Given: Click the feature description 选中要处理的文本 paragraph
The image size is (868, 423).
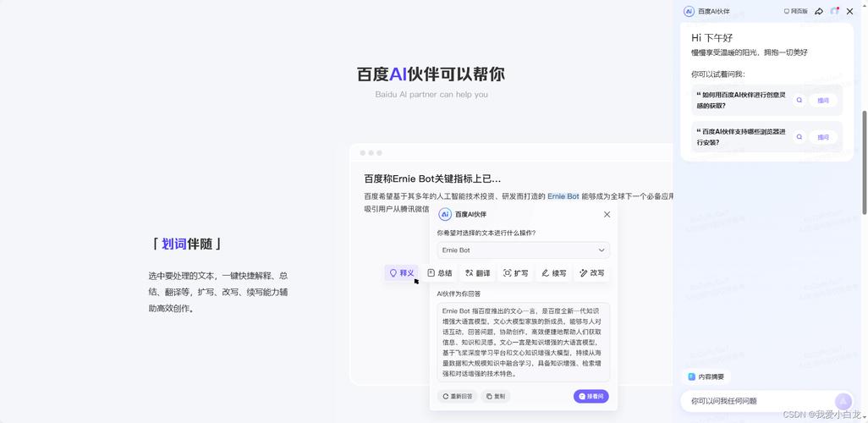Looking at the screenshot, I should (x=218, y=292).
